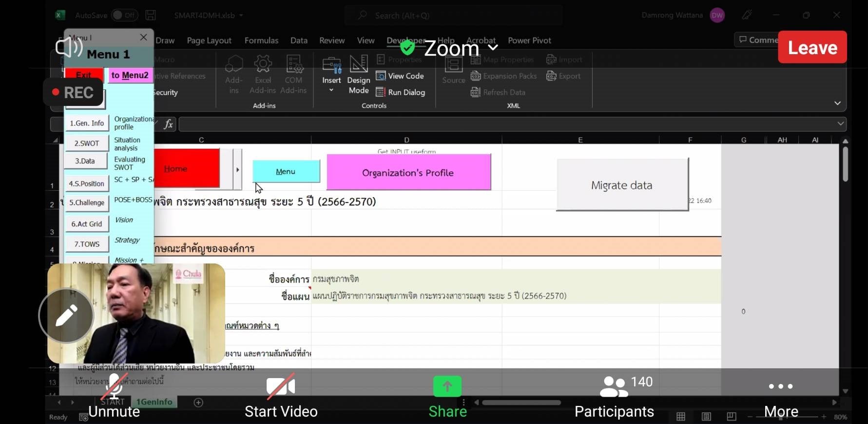Click Run Dialog in Controls group
The image size is (868, 424).
[x=401, y=92]
